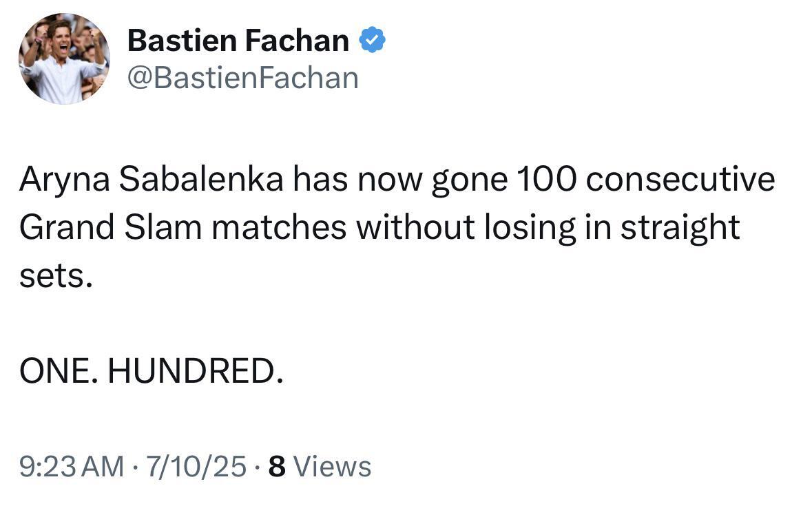812x506 pixels.
Task: Click the word HUNDRED. in caps
Action: pyautogui.click(x=196, y=372)
